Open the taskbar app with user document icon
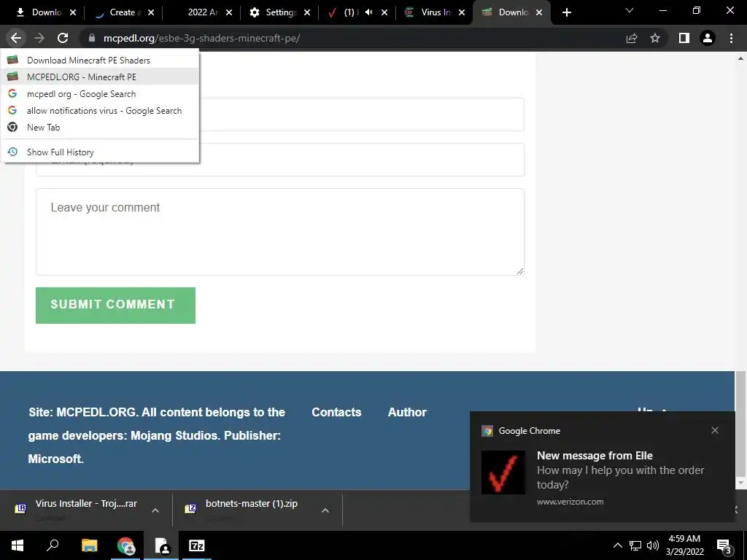 (161, 545)
